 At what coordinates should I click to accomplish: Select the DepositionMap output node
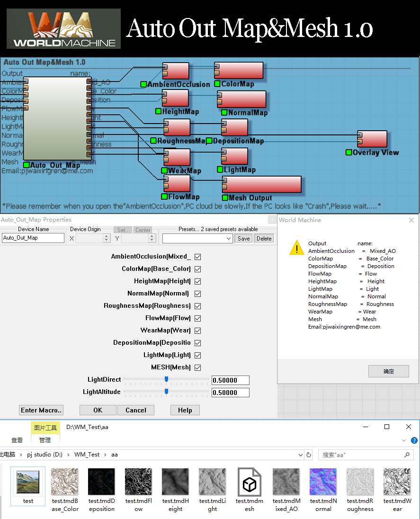tap(234, 127)
